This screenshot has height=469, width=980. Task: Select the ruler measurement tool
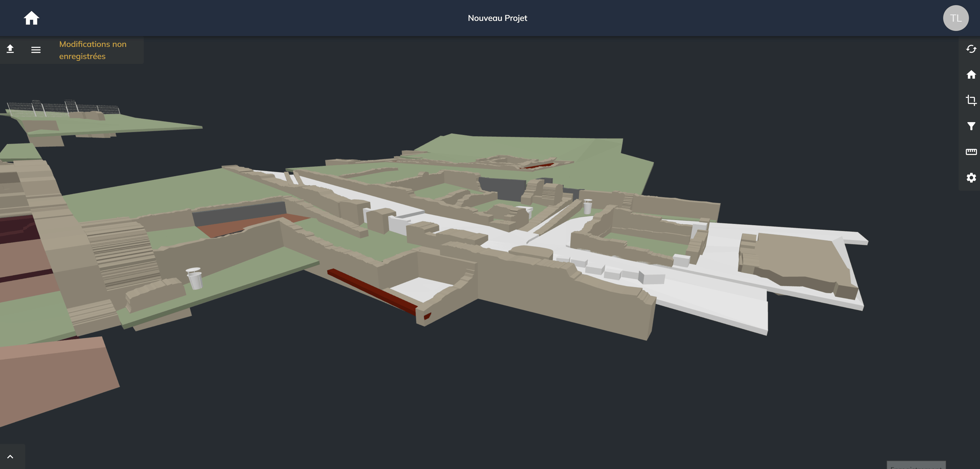[x=971, y=152]
